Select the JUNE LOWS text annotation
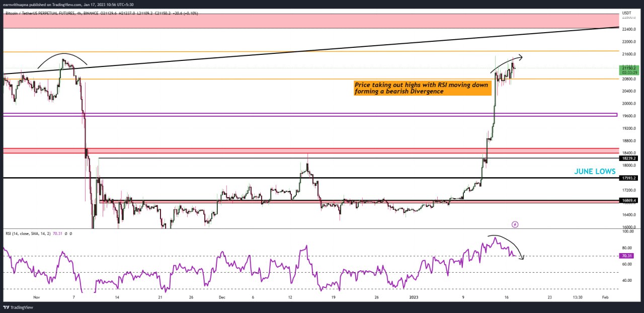The height and width of the screenshot is (313, 644). pos(595,172)
